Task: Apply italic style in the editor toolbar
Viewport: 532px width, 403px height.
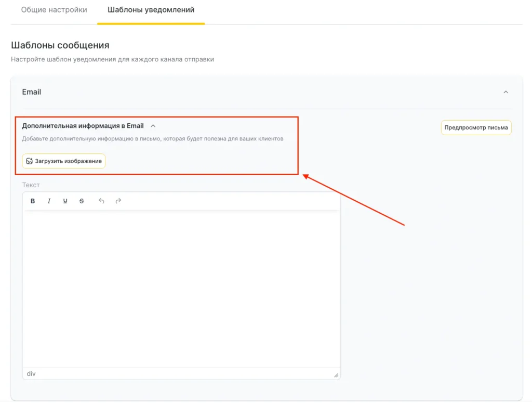Action: point(49,201)
